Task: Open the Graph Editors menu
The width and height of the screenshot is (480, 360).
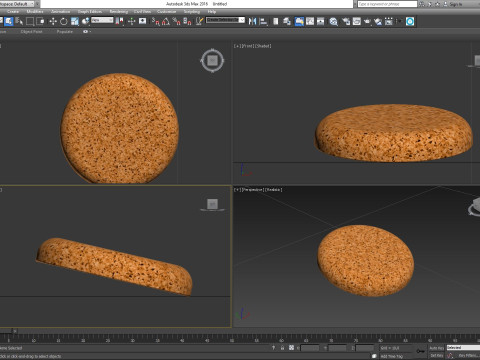Action: 90,12
